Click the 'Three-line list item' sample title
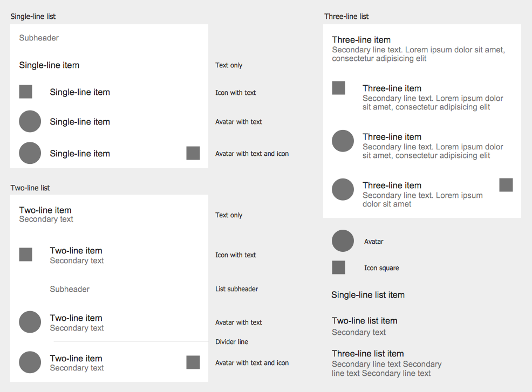 (368, 353)
